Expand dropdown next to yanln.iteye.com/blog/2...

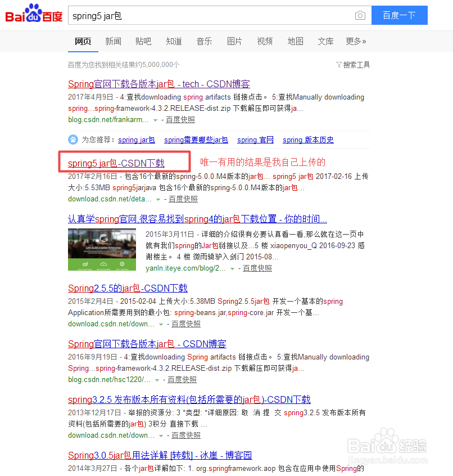[233, 268]
